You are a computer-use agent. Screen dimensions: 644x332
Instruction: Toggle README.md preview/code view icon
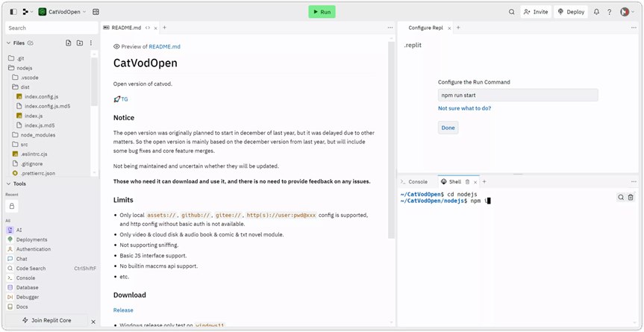coord(147,28)
